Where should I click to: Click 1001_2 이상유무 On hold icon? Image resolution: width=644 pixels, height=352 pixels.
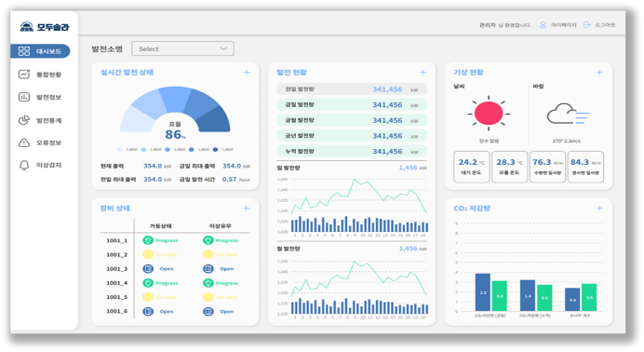coord(208,254)
